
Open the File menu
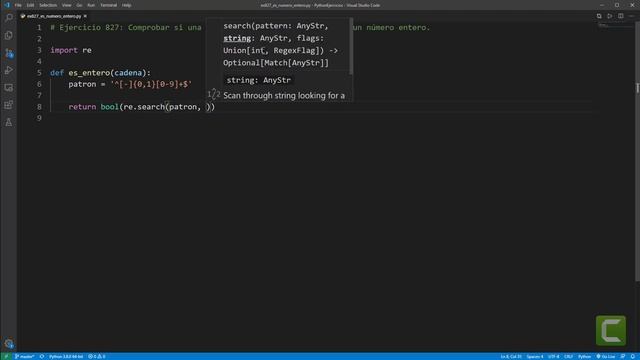coord(18,5)
